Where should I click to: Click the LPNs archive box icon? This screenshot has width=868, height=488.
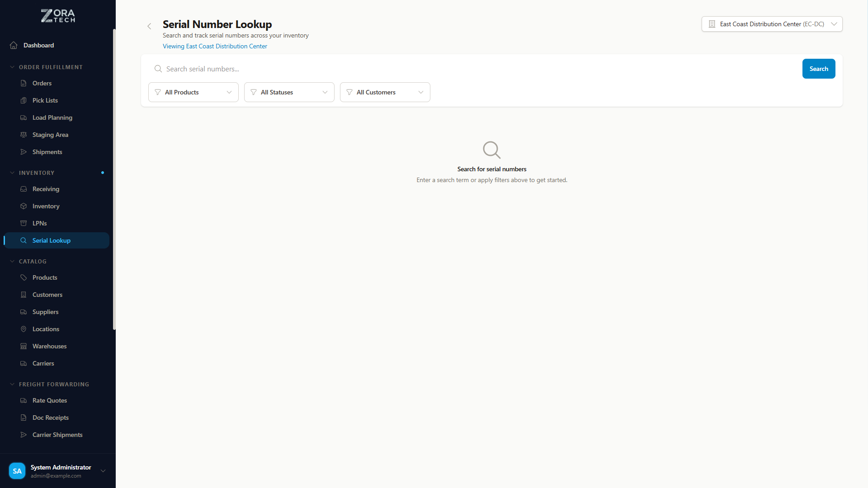pos(24,223)
